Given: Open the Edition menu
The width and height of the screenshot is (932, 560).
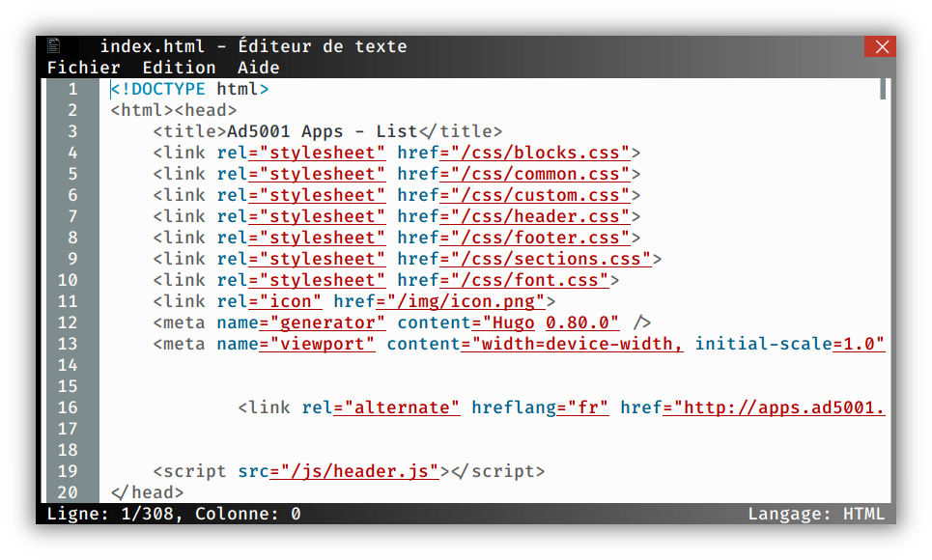Looking at the screenshot, I should click(x=179, y=68).
